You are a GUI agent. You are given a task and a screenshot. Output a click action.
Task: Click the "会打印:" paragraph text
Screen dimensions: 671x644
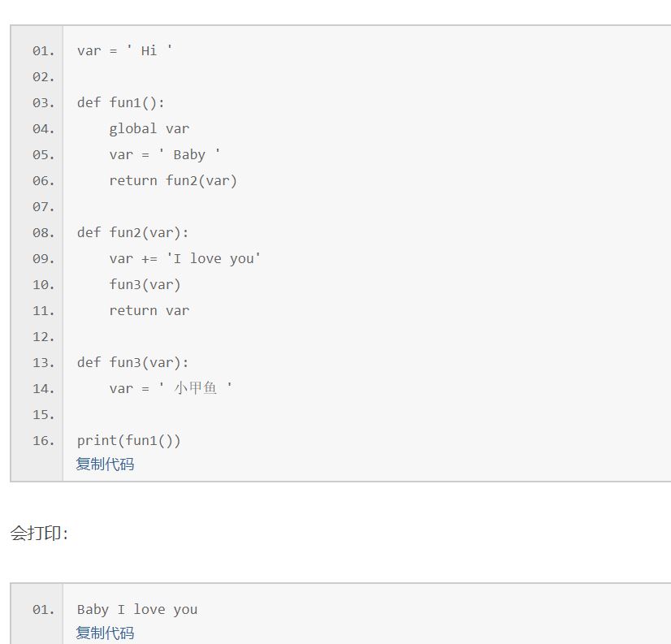tap(39, 534)
